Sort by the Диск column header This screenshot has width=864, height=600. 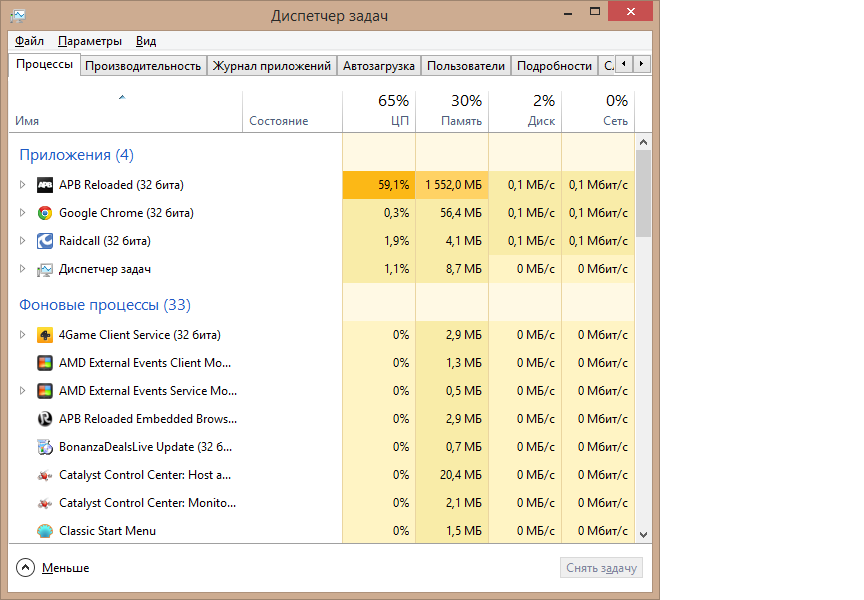click(x=525, y=112)
